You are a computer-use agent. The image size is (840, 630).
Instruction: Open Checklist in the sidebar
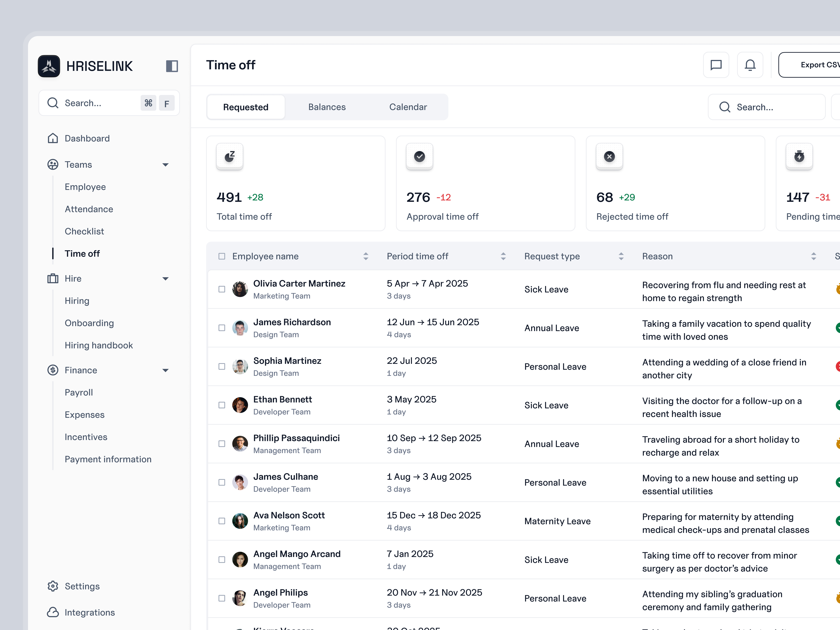pos(84,231)
